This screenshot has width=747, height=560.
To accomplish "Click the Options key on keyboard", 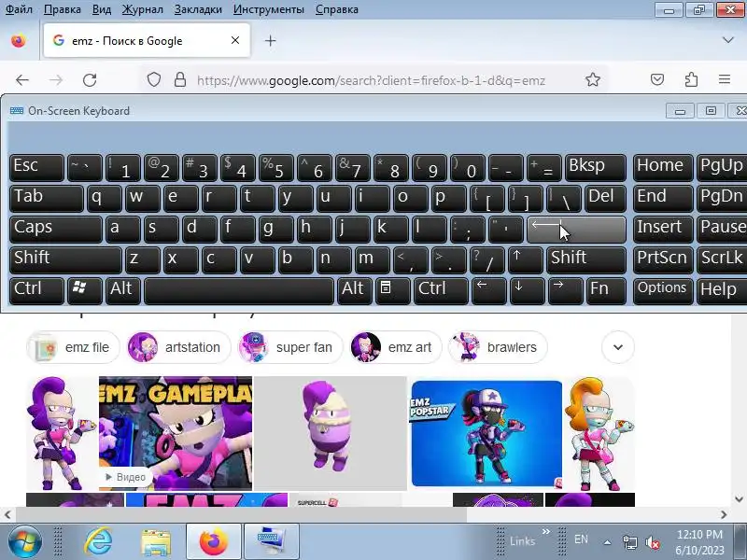I will coord(663,291).
